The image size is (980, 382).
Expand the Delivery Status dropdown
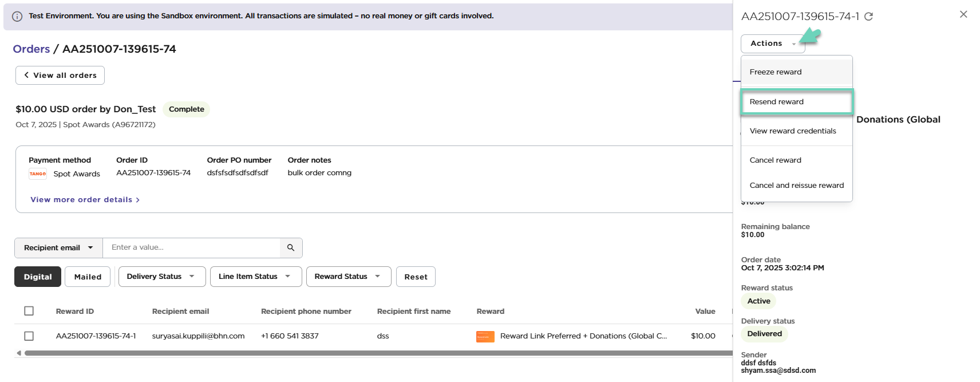(160, 277)
